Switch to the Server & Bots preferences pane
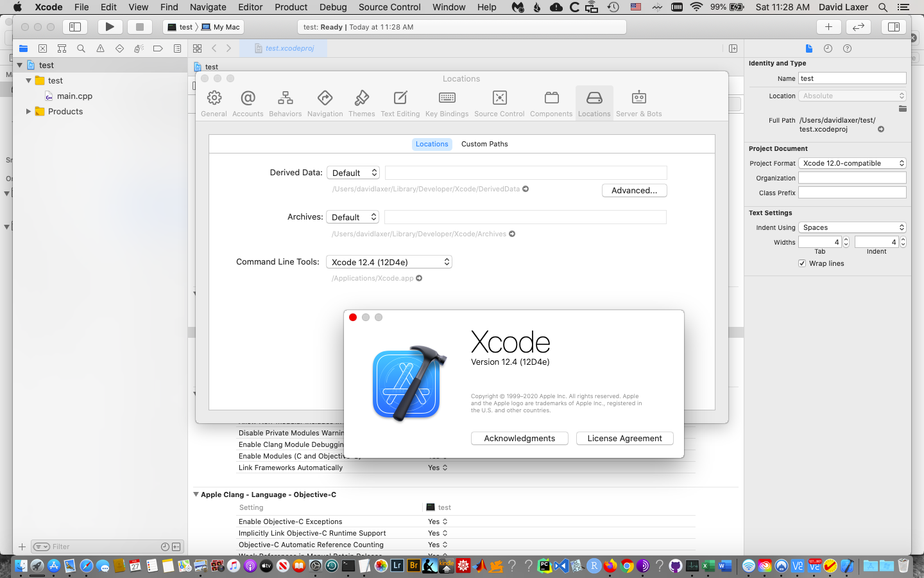This screenshot has height=578, width=924. pos(639,102)
